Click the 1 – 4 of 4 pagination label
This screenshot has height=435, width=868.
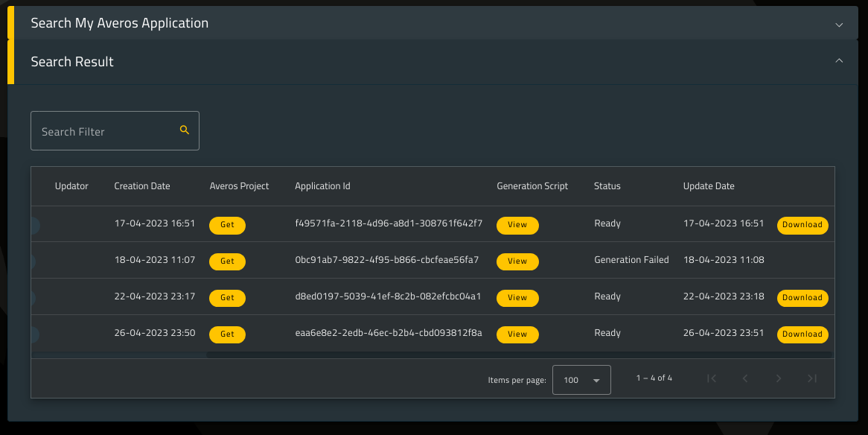coord(654,378)
